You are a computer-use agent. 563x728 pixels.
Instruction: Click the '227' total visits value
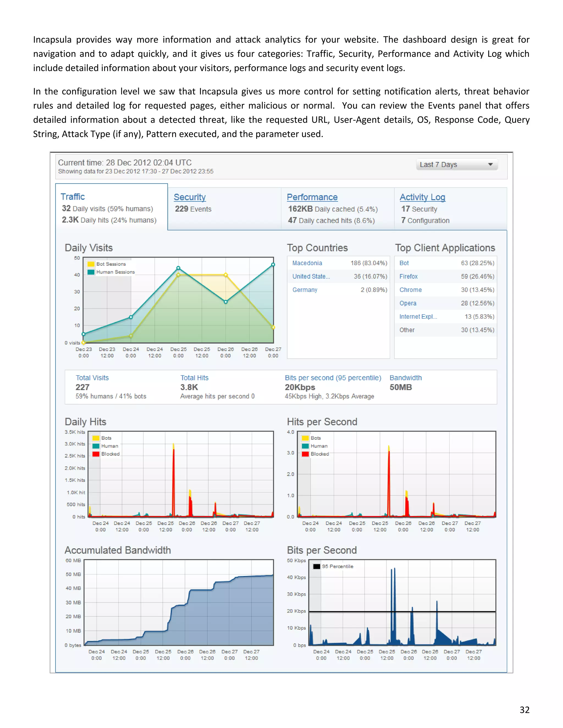82,387
